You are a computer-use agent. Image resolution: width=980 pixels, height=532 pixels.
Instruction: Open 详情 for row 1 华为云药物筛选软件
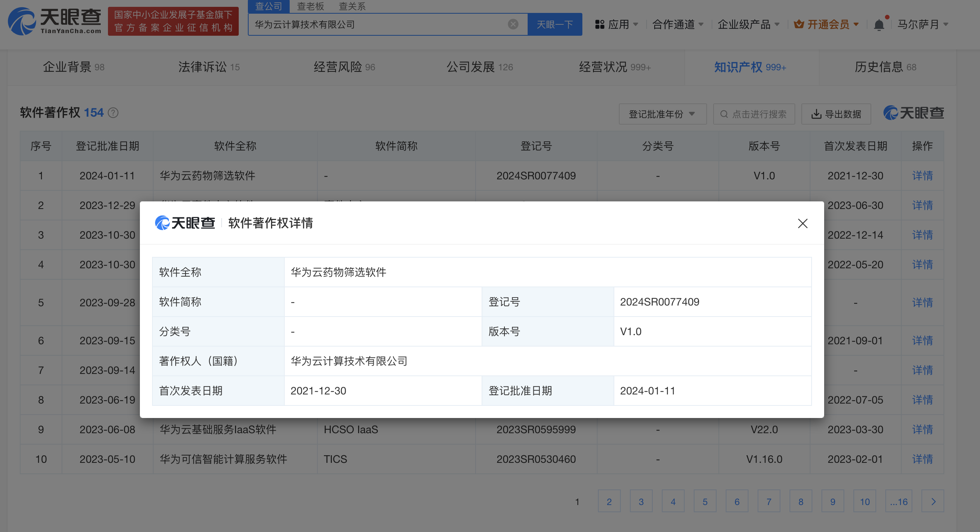pyautogui.click(x=922, y=176)
